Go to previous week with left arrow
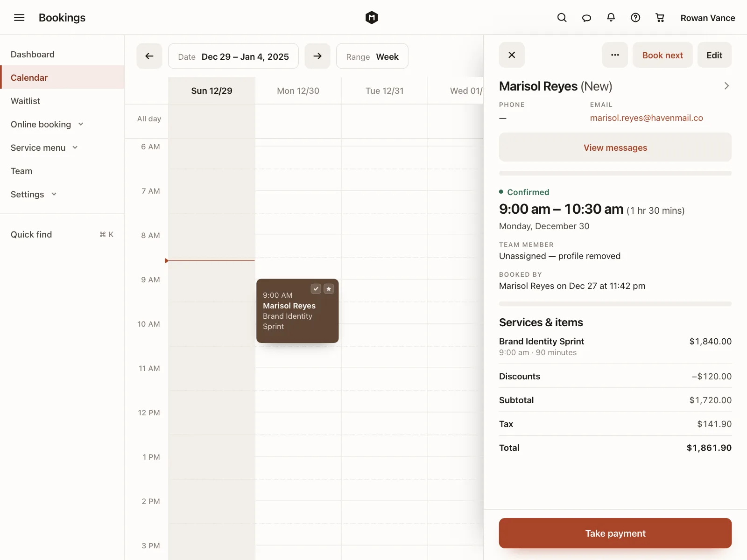The image size is (747, 560). 149,56
